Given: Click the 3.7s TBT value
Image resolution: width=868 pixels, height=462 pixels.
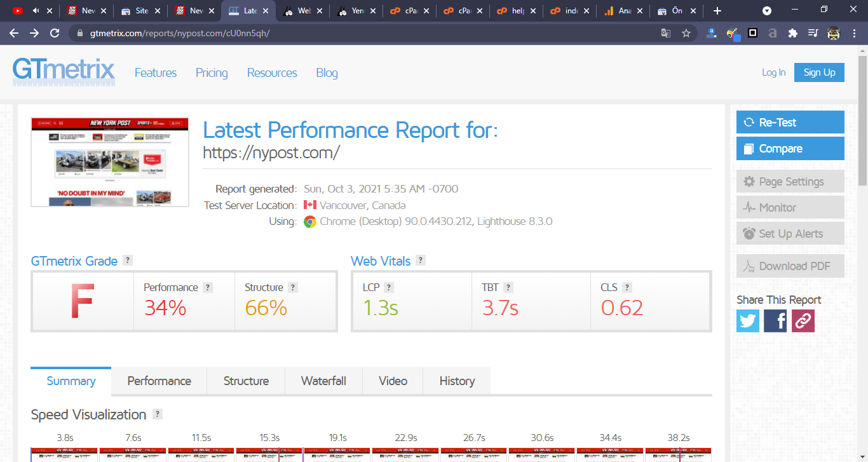Looking at the screenshot, I should pos(500,308).
